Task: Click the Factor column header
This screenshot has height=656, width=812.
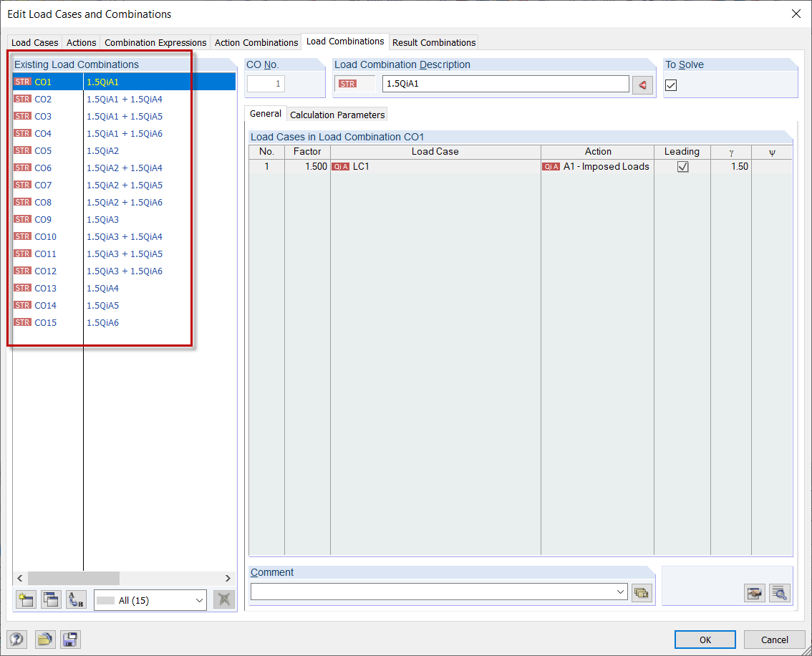Action: click(308, 152)
